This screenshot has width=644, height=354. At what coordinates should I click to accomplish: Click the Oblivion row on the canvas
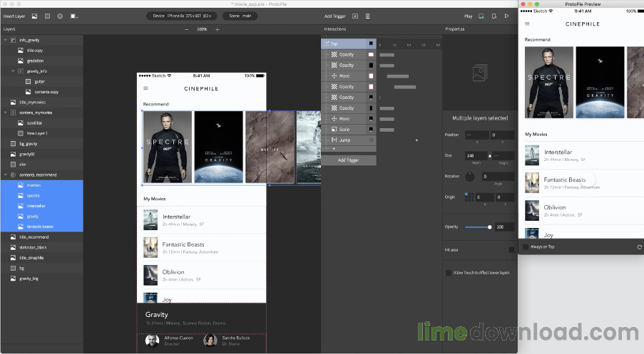202,275
